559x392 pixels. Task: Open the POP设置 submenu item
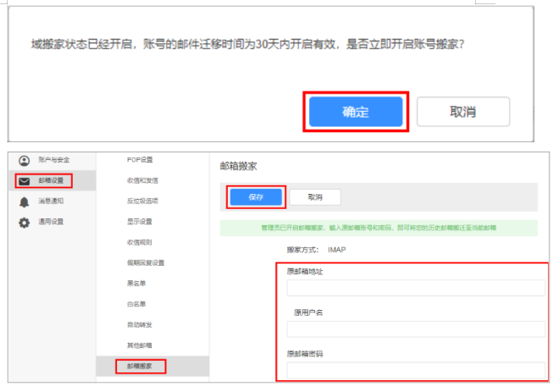[140, 160]
